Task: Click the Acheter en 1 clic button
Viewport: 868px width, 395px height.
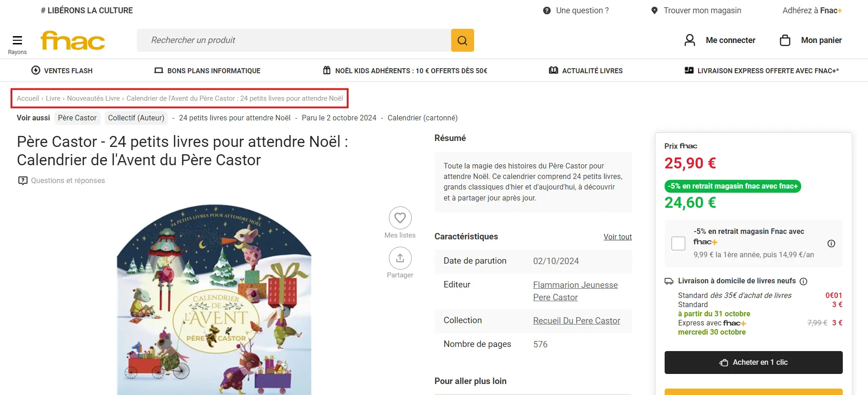Action: click(x=753, y=363)
